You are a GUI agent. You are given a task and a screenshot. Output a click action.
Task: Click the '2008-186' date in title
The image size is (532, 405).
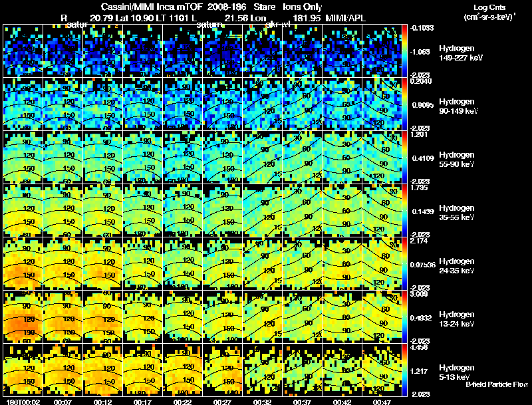[x=227, y=7]
